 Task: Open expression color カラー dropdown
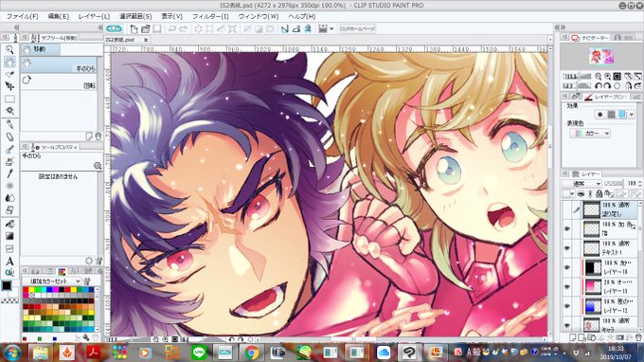tap(590, 133)
